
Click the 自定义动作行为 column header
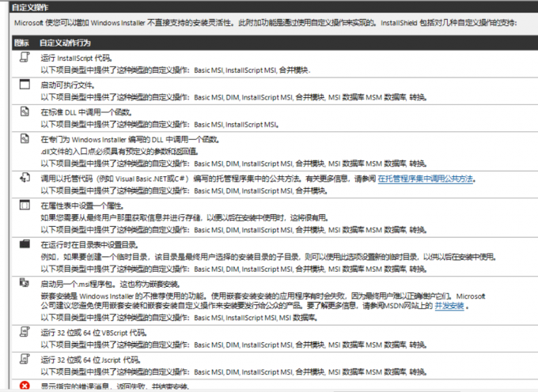coord(65,43)
